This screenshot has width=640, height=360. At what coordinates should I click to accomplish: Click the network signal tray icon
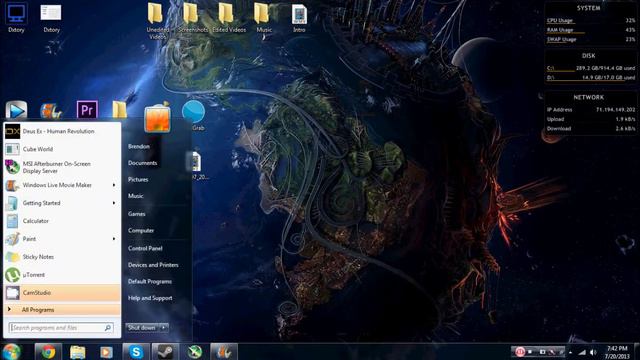tap(582, 352)
